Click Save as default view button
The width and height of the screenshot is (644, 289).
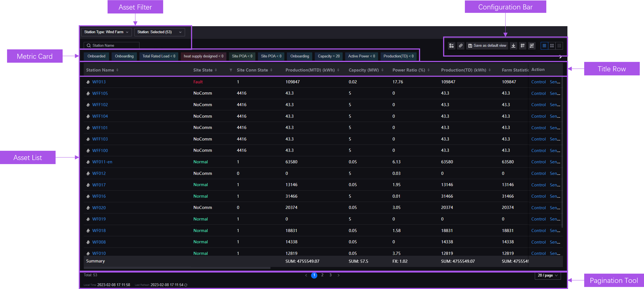pyautogui.click(x=487, y=46)
